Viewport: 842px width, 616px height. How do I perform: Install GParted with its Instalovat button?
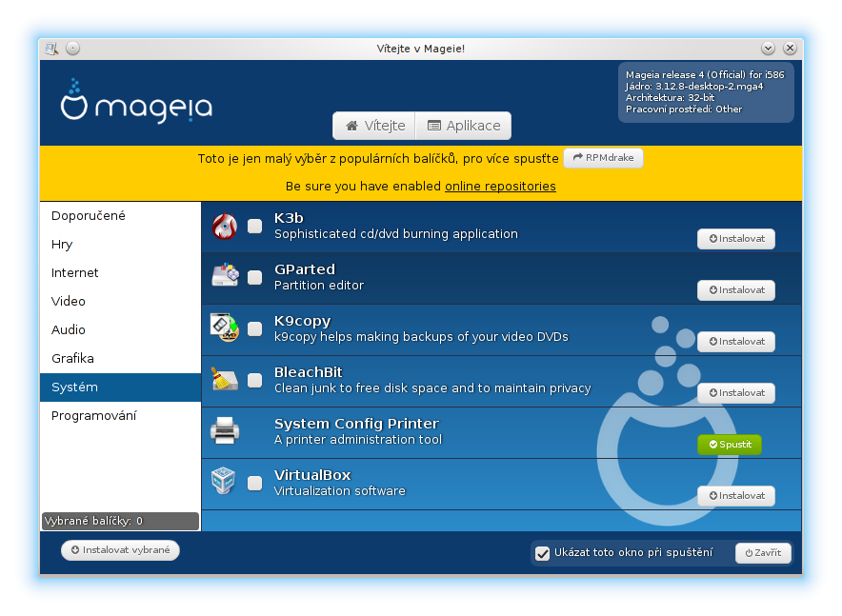735,290
